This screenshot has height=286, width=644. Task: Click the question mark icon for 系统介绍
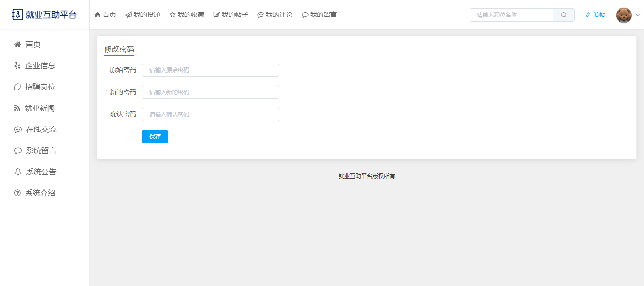17,193
